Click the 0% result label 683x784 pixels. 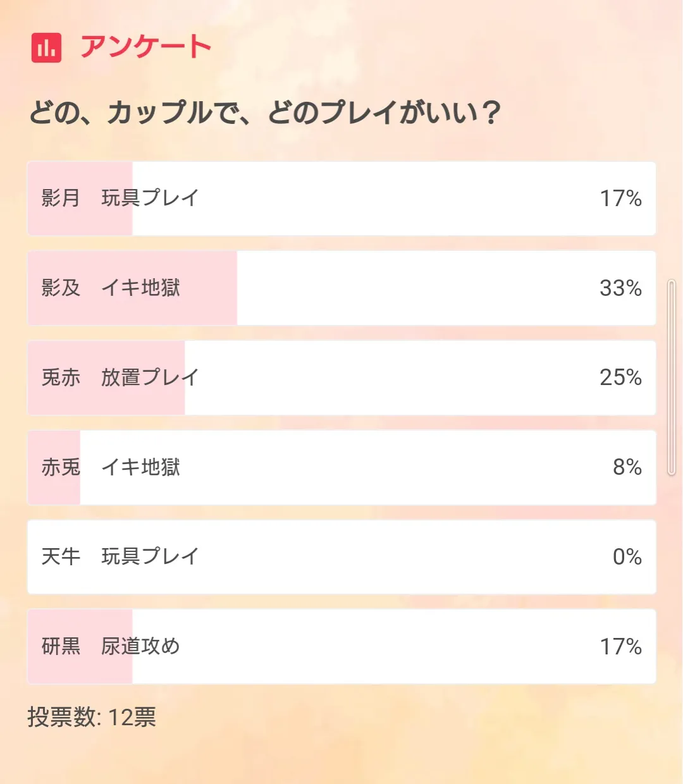(x=627, y=557)
